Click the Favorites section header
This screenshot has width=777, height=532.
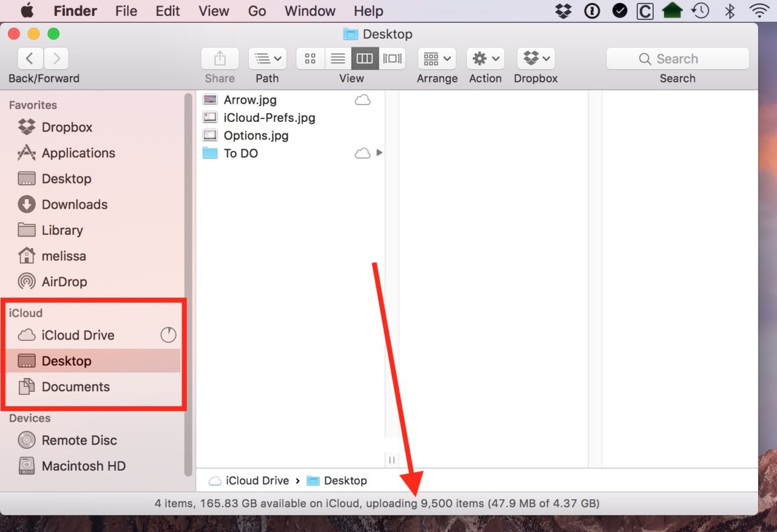click(x=33, y=105)
